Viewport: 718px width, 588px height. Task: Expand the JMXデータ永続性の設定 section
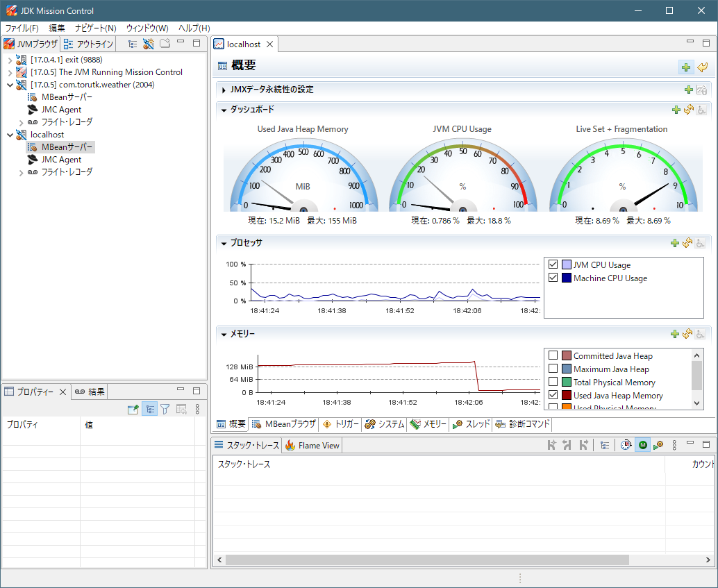[x=224, y=90]
